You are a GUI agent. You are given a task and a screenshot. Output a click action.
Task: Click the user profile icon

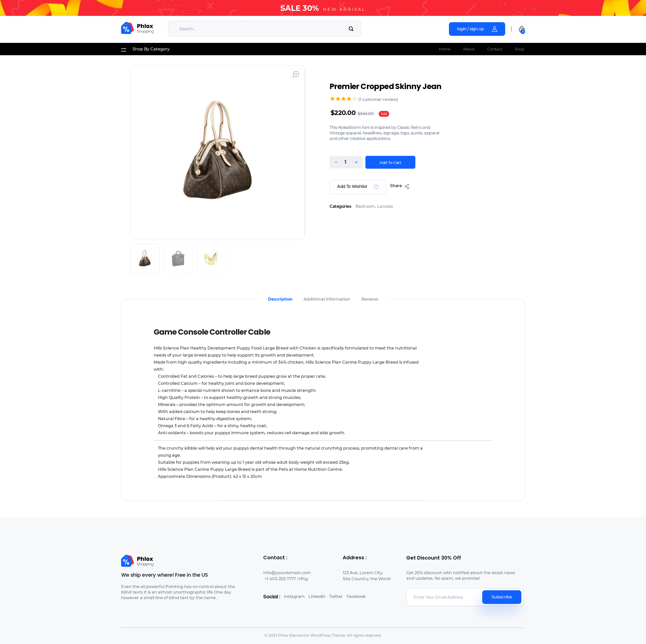(495, 29)
